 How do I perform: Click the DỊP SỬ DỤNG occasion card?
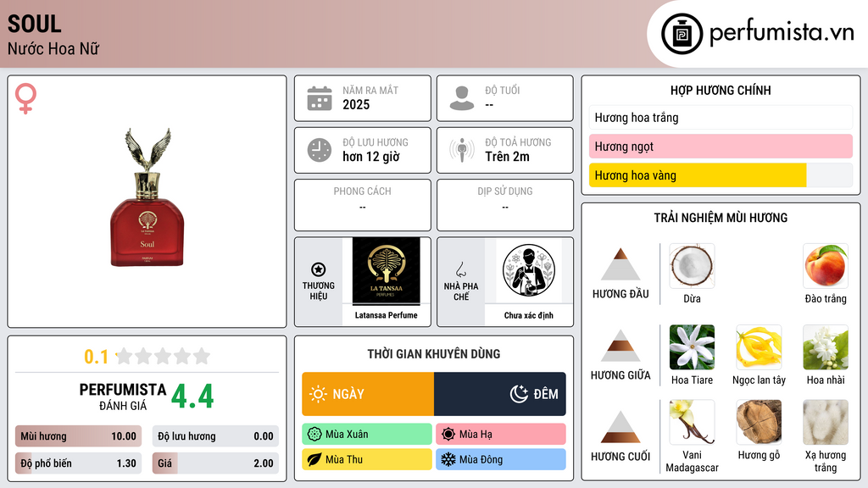(x=505, y=205)
